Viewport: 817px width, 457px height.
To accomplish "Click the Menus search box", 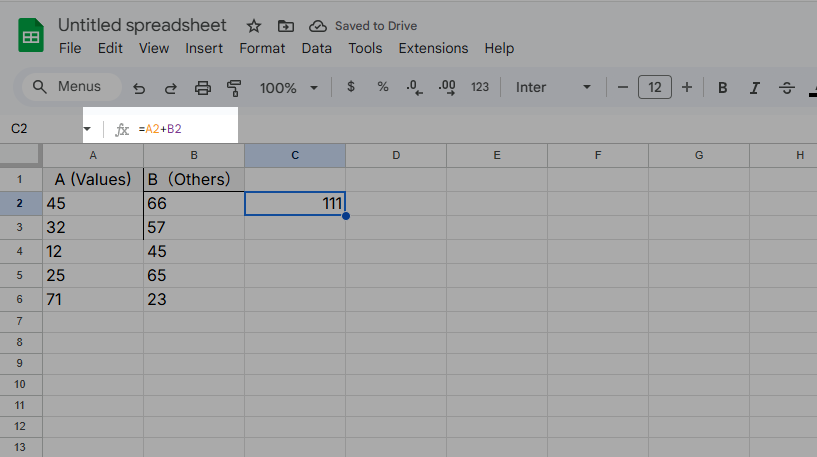I will point(70,87).
